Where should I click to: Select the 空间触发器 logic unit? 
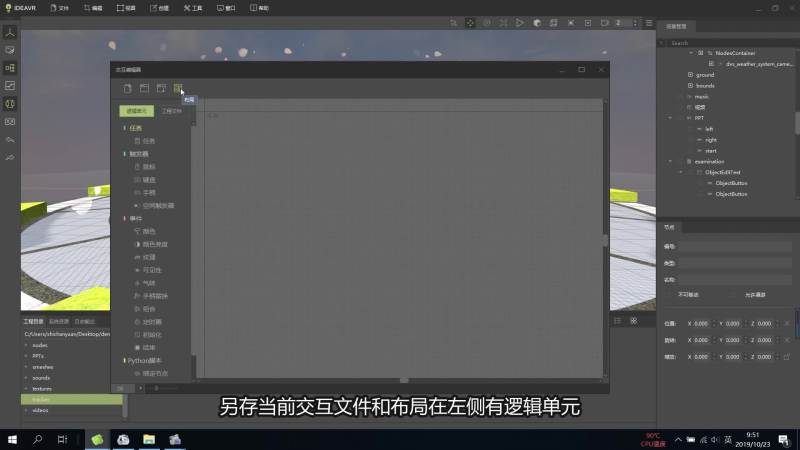154,206
